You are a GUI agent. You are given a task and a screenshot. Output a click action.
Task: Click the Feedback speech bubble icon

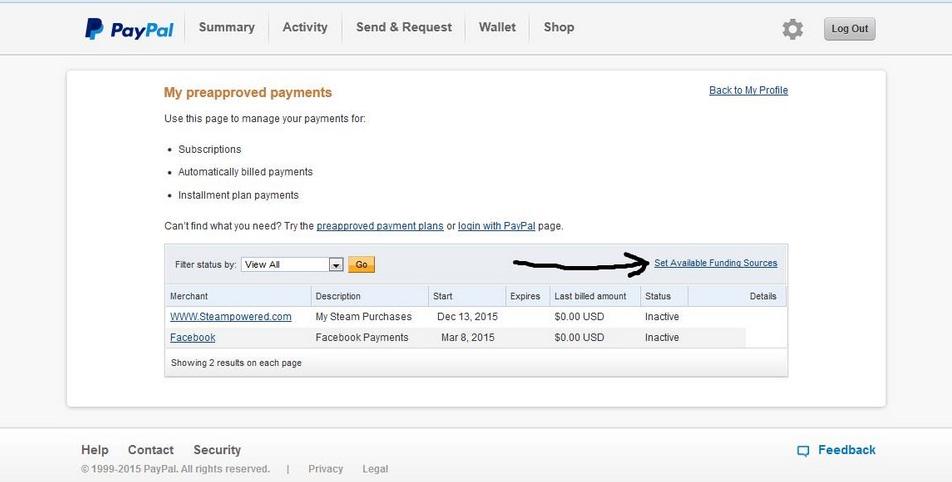tap(803, 450)
